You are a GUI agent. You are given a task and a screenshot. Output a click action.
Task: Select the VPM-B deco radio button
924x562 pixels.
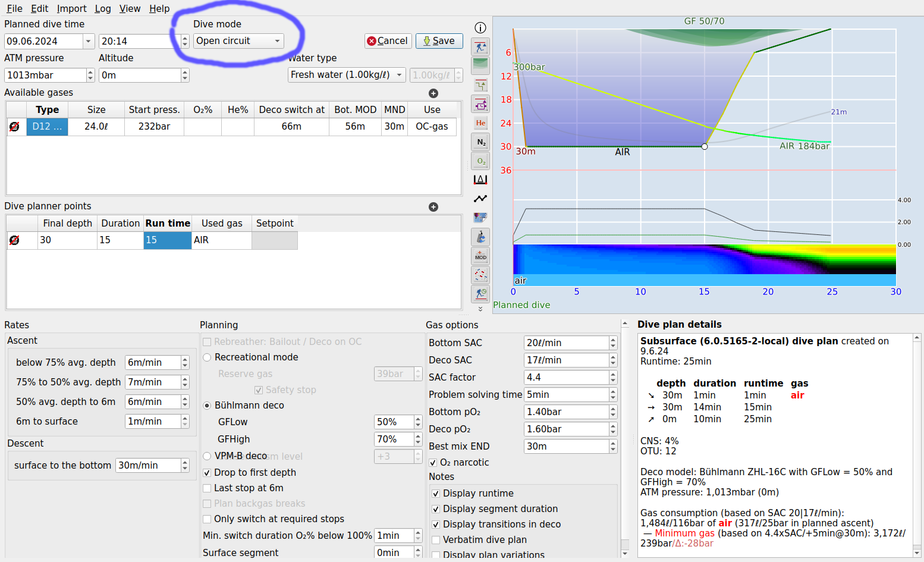point(207,456)
